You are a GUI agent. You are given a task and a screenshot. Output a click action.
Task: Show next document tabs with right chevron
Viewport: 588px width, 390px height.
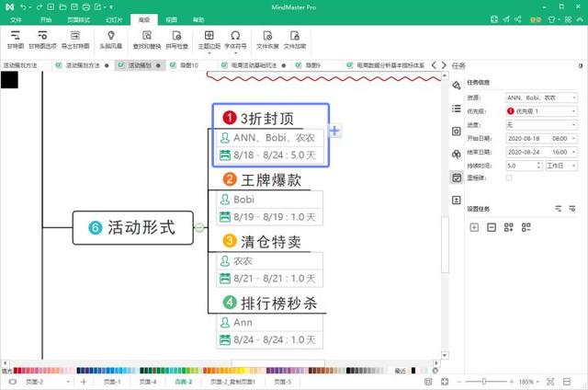click(444, 65)
